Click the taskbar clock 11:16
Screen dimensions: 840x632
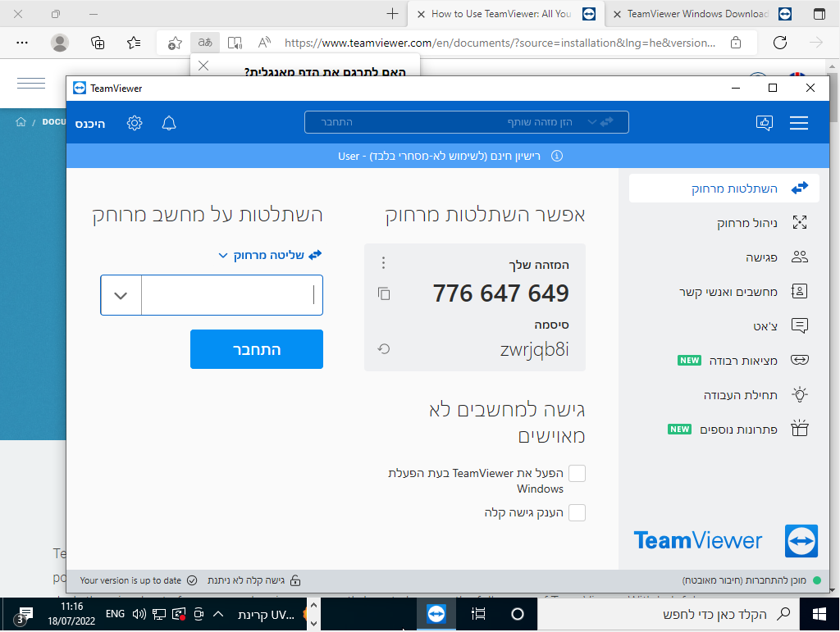pos(72,613)
